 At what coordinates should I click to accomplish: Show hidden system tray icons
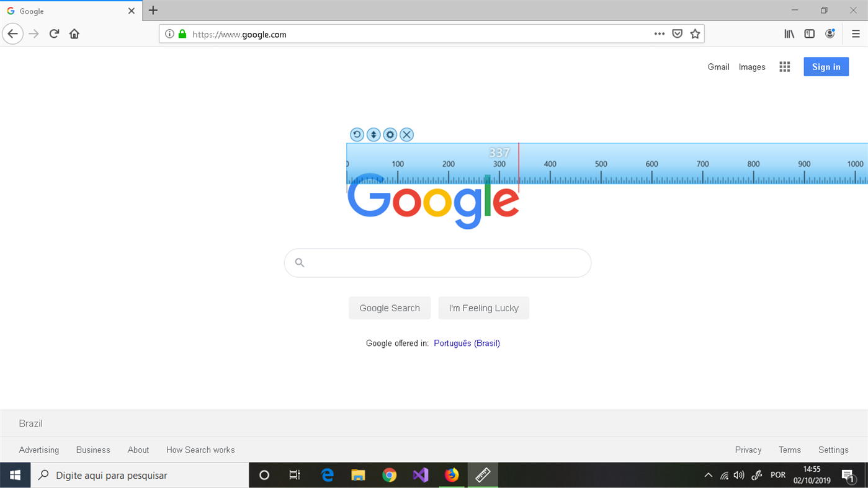(708, 476)
